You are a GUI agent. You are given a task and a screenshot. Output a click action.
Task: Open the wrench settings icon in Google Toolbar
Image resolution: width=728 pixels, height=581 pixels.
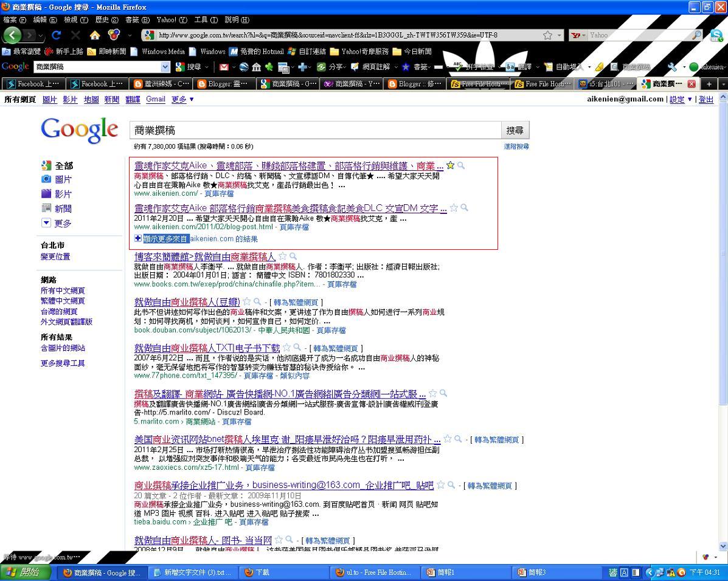point(672,67)
